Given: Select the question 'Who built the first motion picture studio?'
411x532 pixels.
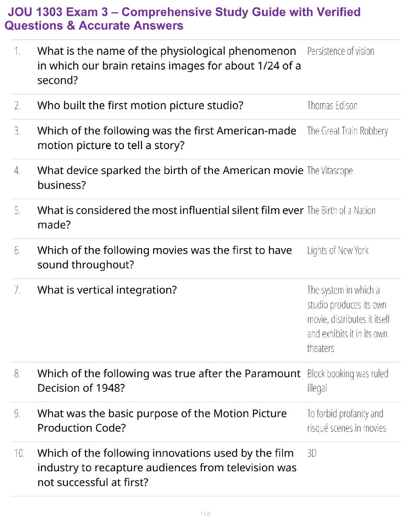Looking at the screenshot, I should pyautogui.click(x=140, y=105).
